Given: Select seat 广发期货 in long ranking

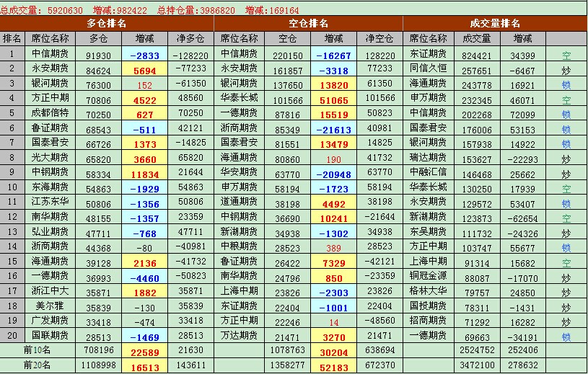Looking at the screenshot, I should pos(50,321).
